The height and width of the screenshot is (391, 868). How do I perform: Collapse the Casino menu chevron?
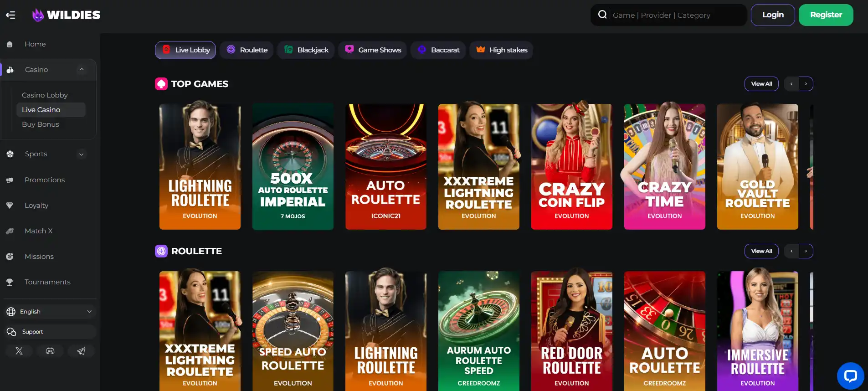(x=82, y=70)
